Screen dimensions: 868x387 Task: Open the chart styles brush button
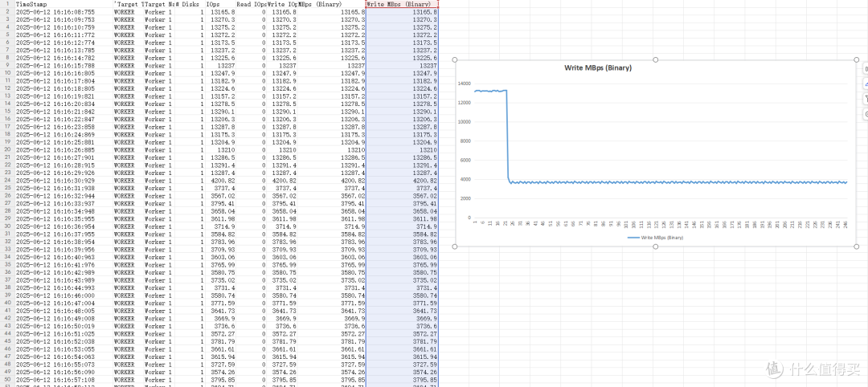pos(865,84)
